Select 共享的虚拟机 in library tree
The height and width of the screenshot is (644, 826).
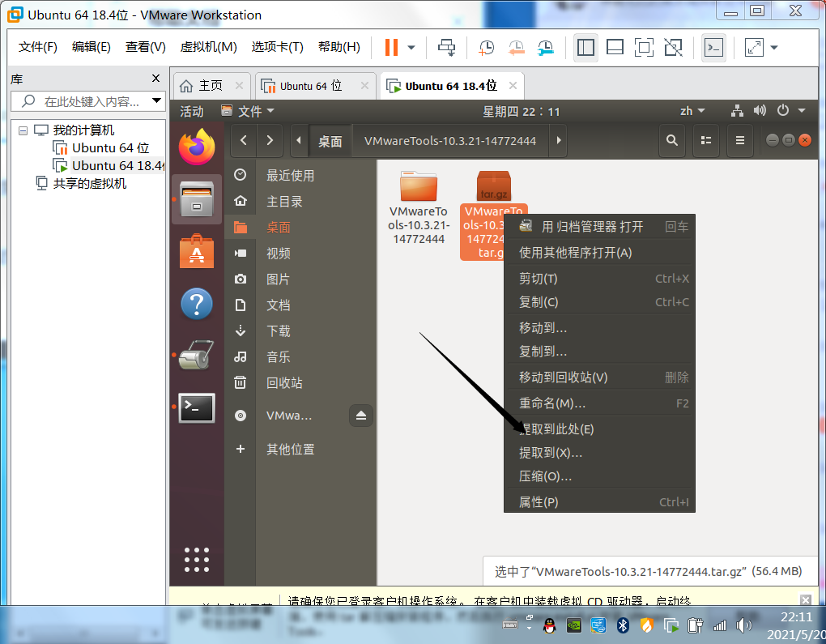(90, 183)
